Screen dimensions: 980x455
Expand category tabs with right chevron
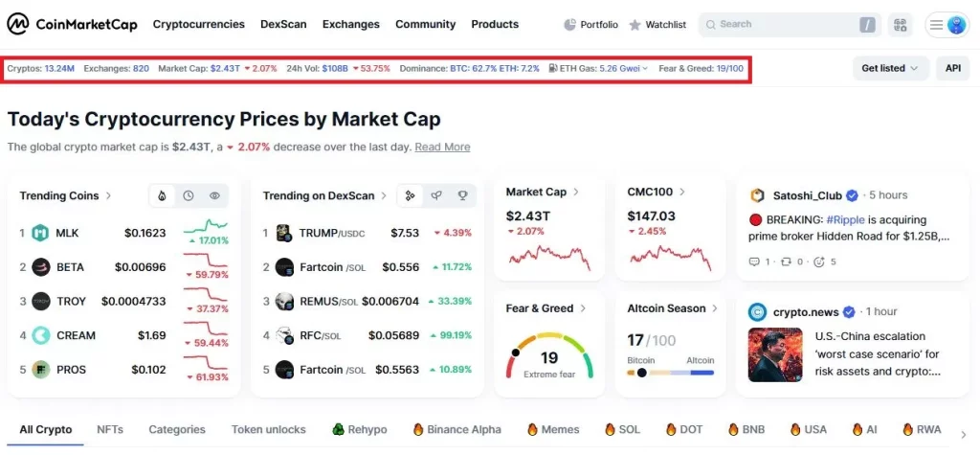pos(963,434)
